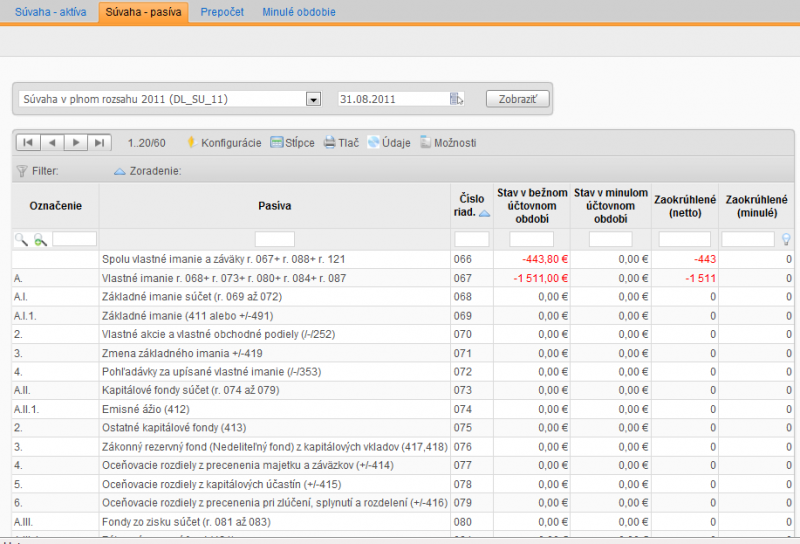800x544 pixels.
Task: Click the Zoradenie sort arrow icon
Action: [119, 171]
